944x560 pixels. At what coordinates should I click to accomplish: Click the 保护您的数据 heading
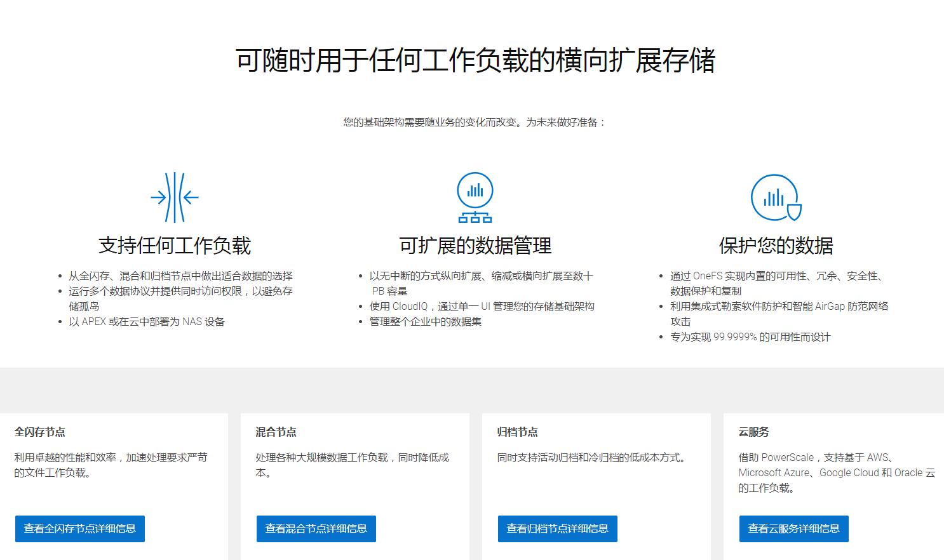pyautogui.click(x=776, y=246)
